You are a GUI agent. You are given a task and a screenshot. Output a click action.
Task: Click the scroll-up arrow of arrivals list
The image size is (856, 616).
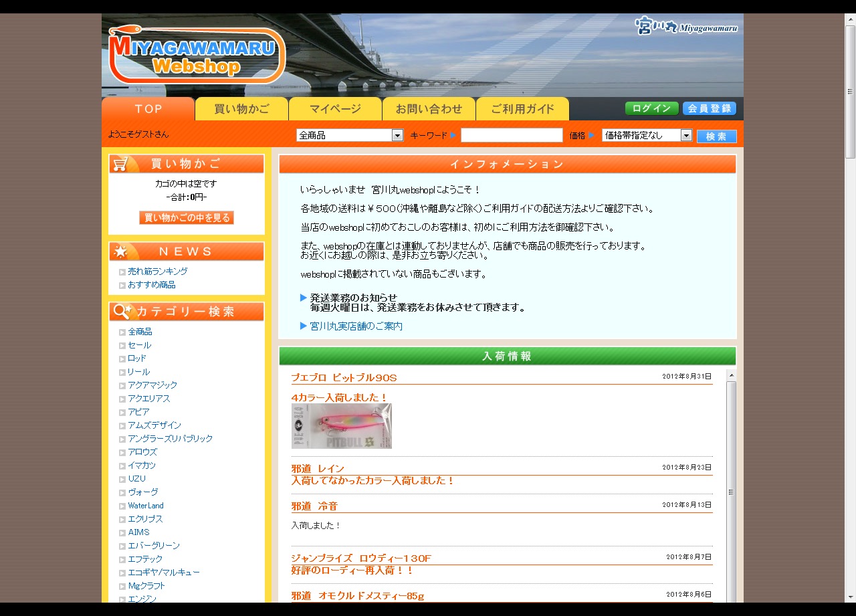(731, 375)
